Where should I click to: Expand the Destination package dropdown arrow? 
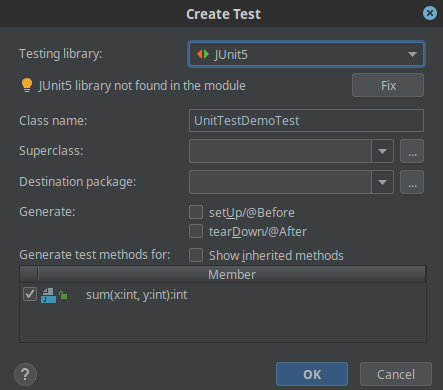coord(382,182)
